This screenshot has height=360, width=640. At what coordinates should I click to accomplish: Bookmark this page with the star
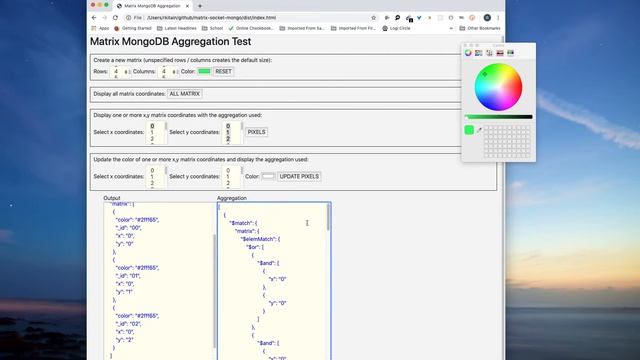click(373, 18)
